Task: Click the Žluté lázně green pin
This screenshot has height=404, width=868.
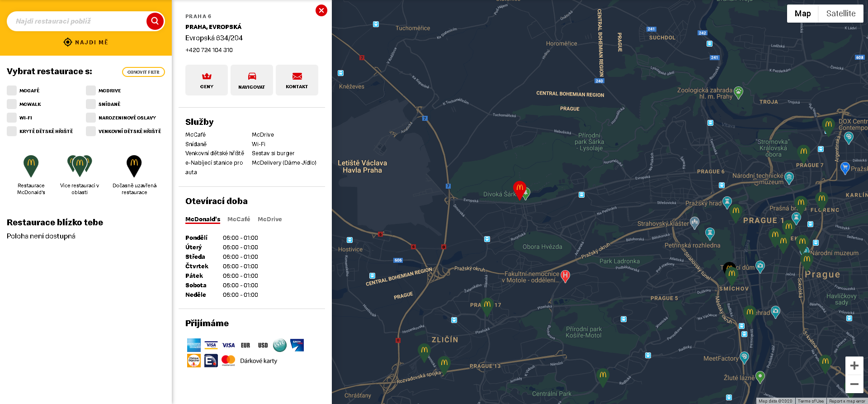Action: pyautogui.click(x=760, y=377)
